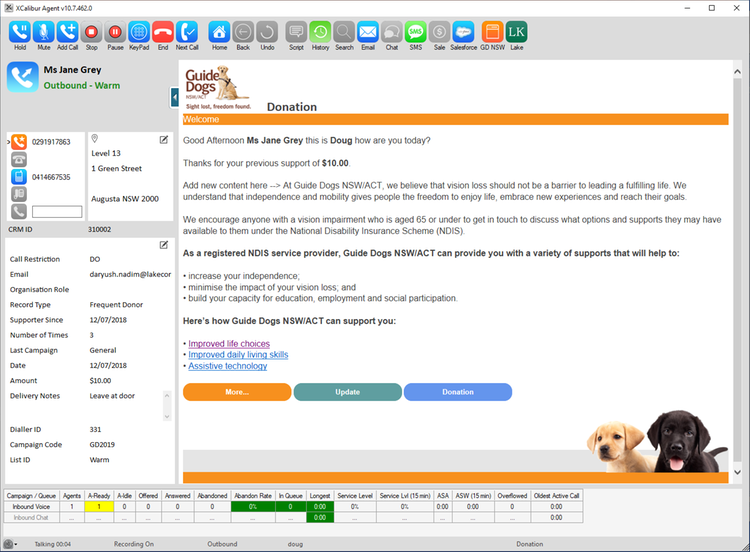This screenshot has height=552, width=750.
Task: Click the Back toolbar icon
Action: 243,33
